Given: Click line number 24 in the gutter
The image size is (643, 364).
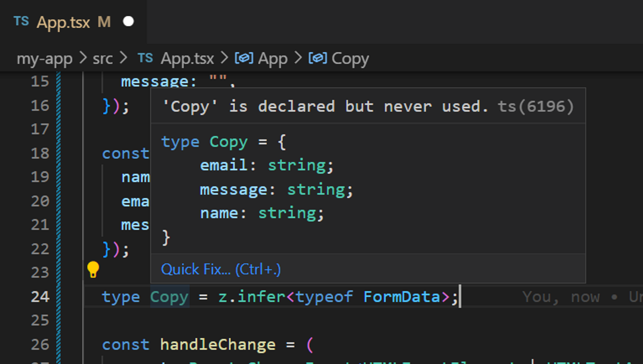Looking at the screenshot, I should tap(40, 296).
